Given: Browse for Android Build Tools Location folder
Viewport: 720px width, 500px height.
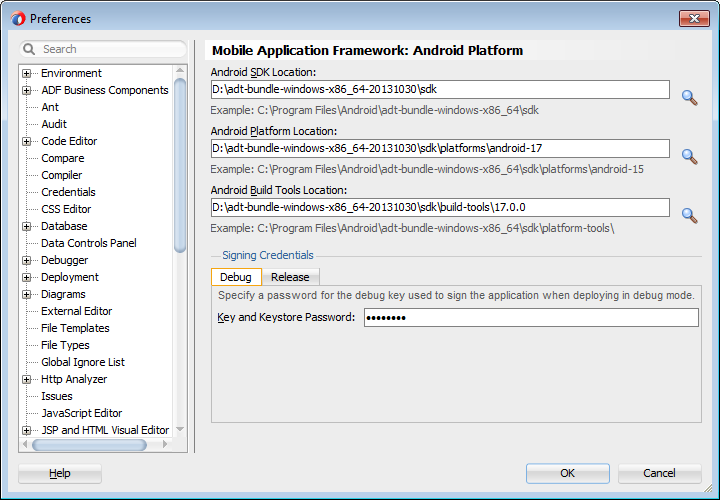Looking at the screenshot, I should click(x=689, y=215).
